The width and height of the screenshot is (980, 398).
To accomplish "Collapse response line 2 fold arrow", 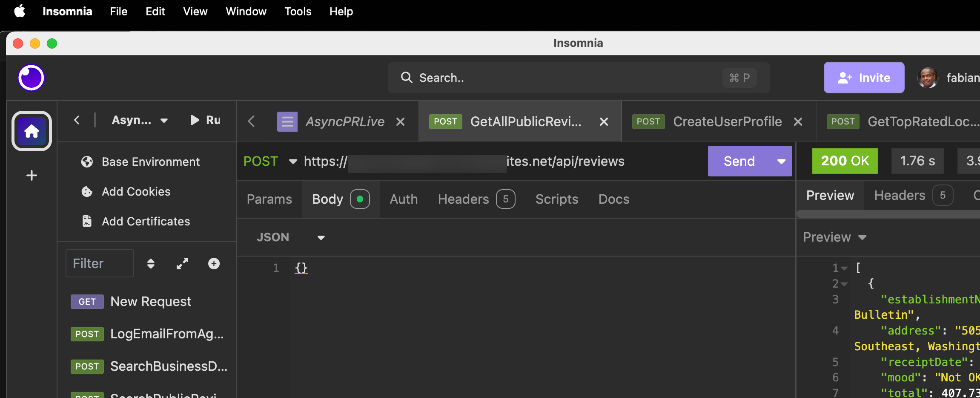I will (844, 284).
